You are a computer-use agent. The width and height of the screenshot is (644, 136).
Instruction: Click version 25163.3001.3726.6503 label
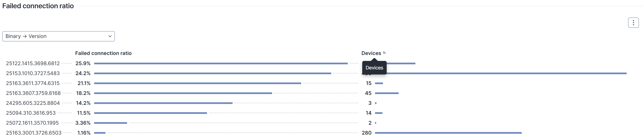34,133
